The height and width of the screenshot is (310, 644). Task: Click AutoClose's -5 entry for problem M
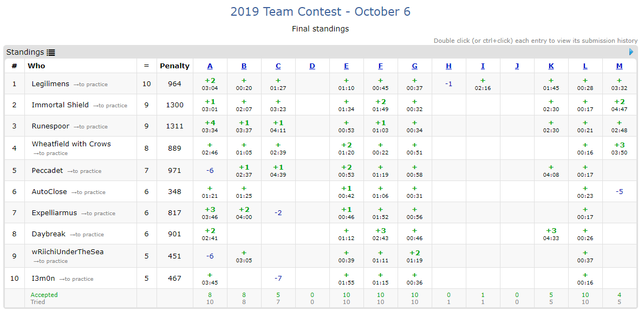pyautogui.click(x=619, y=191)
